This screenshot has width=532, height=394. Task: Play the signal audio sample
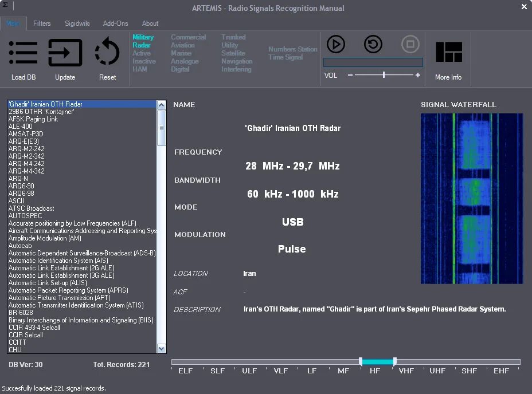click(x=335, y=44)
